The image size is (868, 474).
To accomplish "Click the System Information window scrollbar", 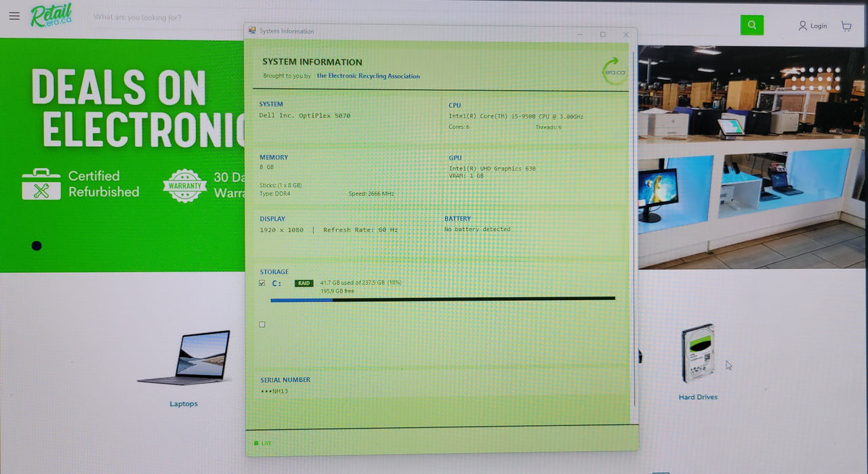I will pos(635,230).
